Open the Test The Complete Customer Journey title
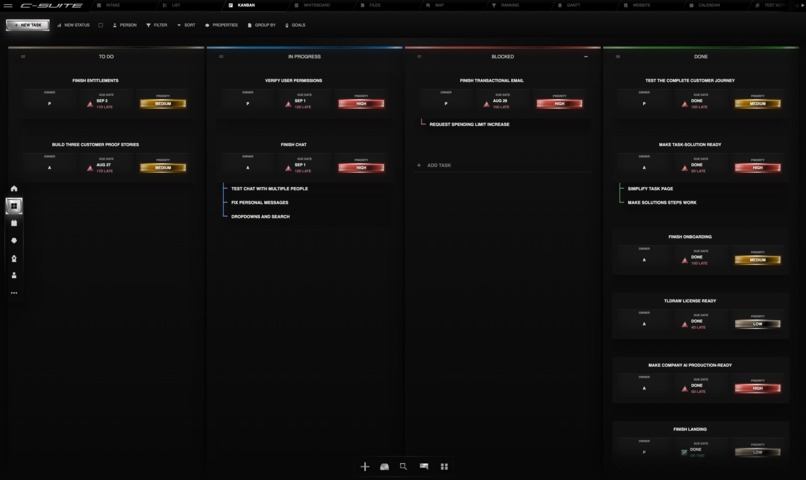Screen dimensions: 806x480 690,81
